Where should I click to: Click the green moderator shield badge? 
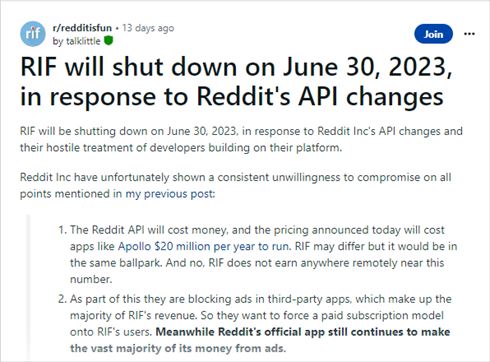109,41
